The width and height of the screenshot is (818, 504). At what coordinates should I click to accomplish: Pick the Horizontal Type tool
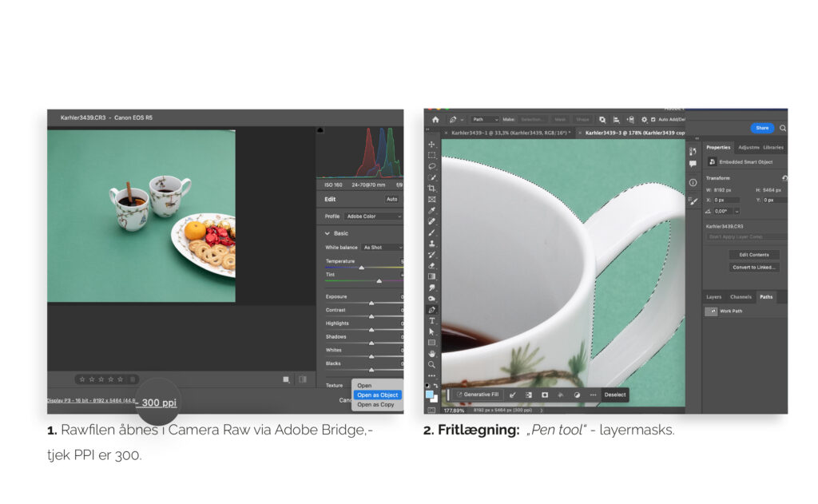[x=432, y=320]
